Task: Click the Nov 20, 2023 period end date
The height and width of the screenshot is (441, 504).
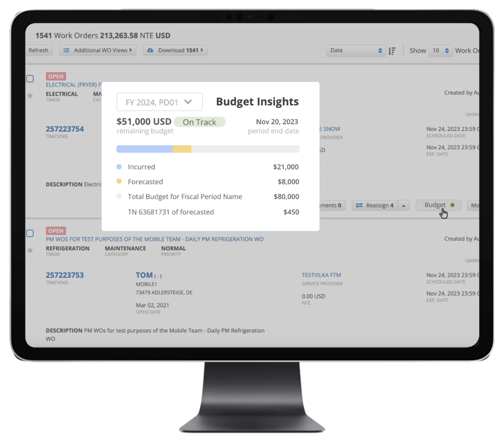Action: tap(277, 122)
